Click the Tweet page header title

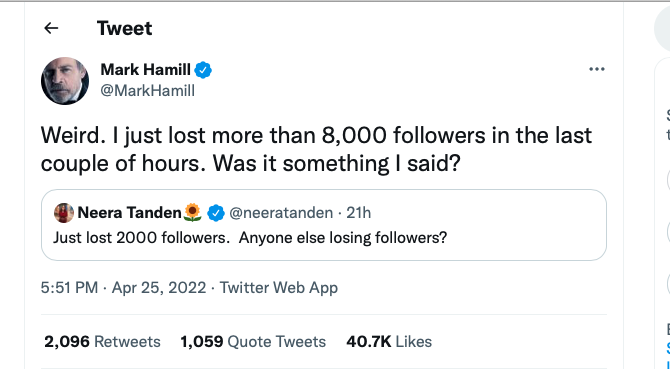[124, 29]
